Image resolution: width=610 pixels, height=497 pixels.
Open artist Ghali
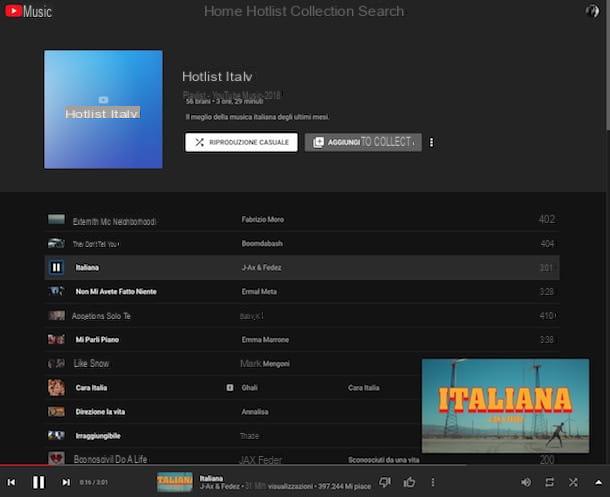pos(249,388)
